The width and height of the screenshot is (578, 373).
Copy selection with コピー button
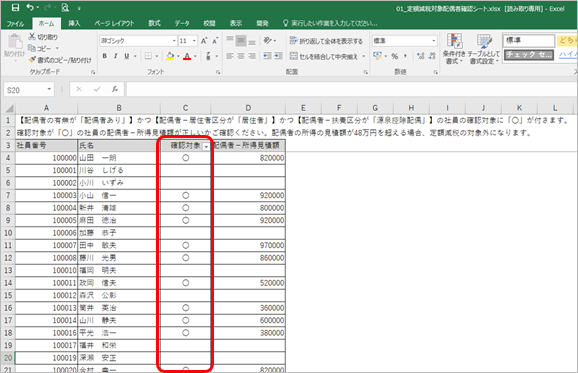pyautogui.click(x=40, y=48)
